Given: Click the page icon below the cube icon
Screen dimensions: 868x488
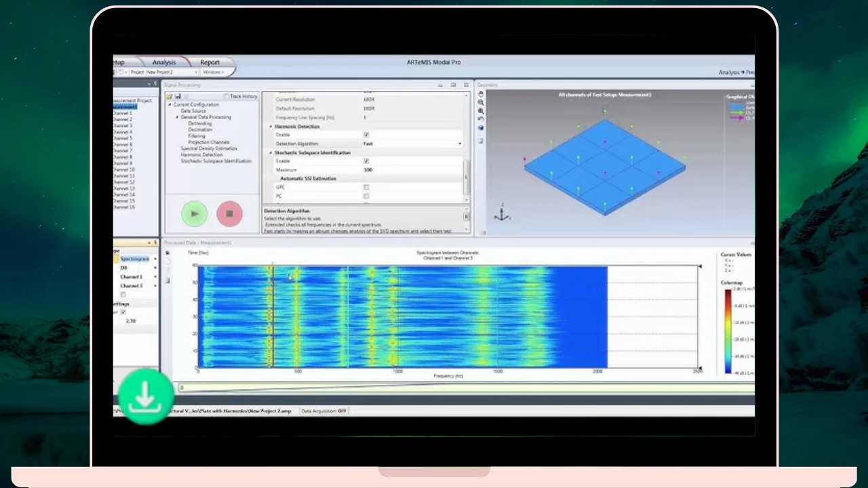Looking at the screenshot, I should point(481,140).
